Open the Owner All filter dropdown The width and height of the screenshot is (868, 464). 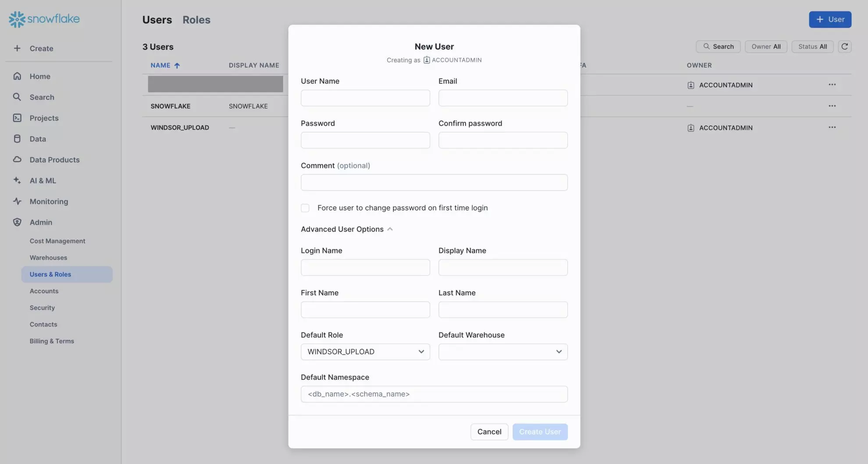tap(766, 46)
